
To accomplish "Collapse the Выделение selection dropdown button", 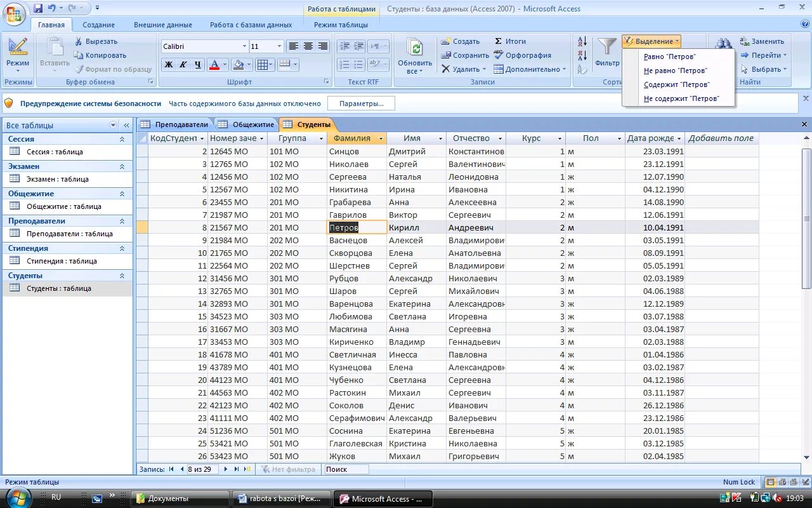I will (x=652, y=41).
